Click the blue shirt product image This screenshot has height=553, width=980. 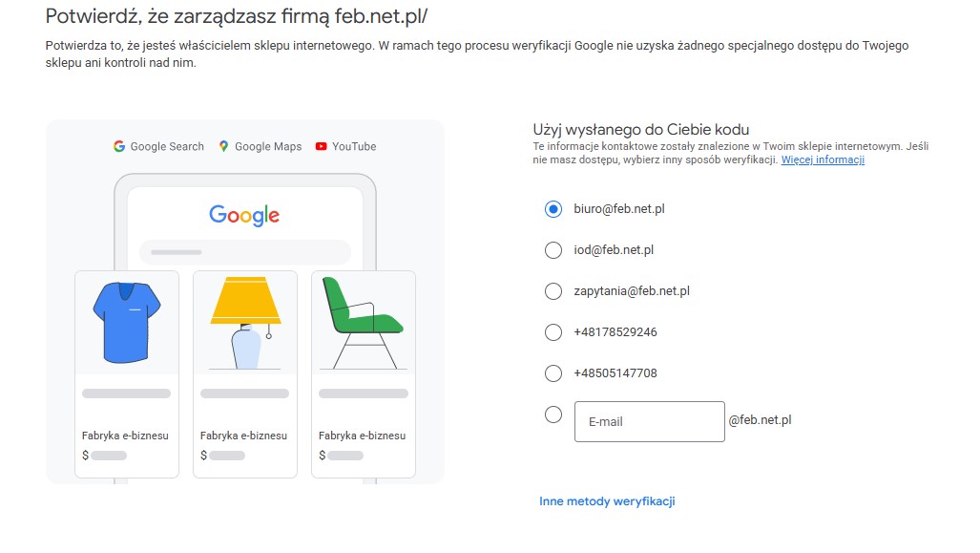pos(127,323)
